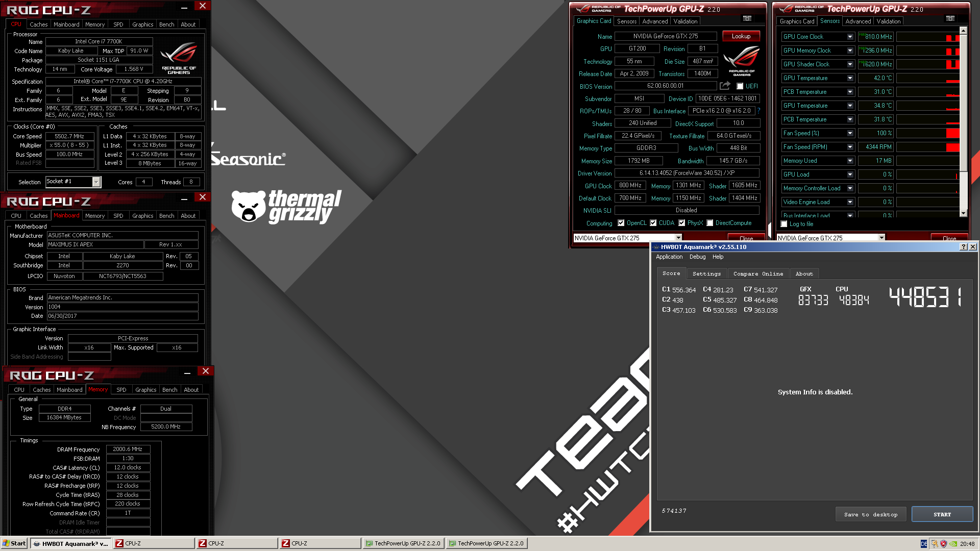Click the BIOS export arrow icon beside BIOS version
The image size is (980, 551).
click(x=725, y=86)
